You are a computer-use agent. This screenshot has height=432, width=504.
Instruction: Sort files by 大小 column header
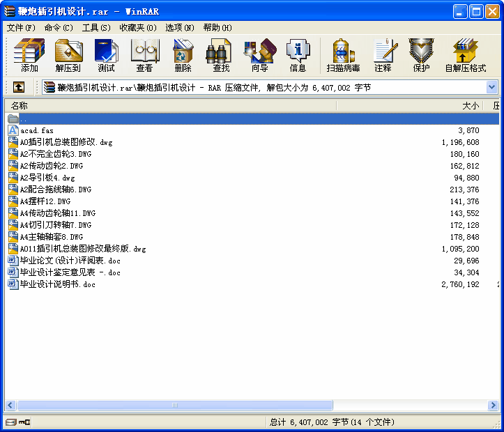(471, 106)
